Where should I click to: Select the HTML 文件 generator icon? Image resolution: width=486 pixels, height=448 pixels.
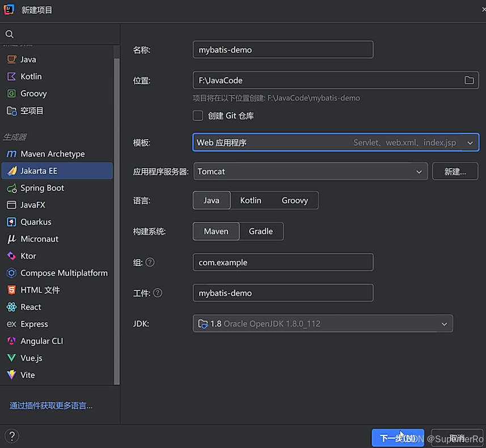coord(11,290)
